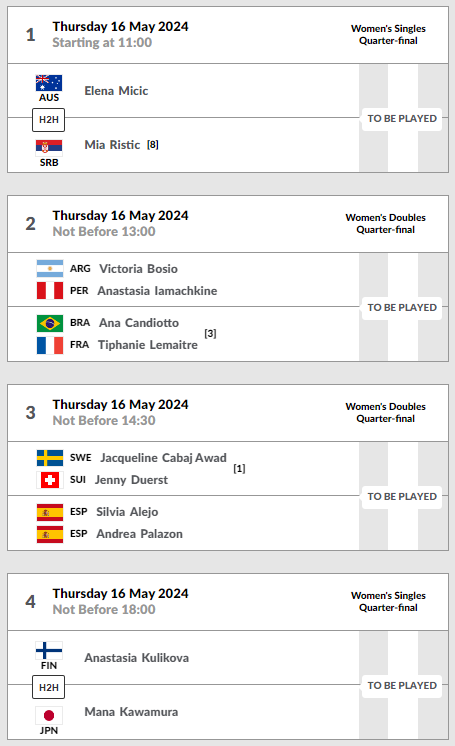Image resolution: width=455 pixels, height=746 pixels.
Task: Click the Brazil flag icon
Action: coord(50,323)
